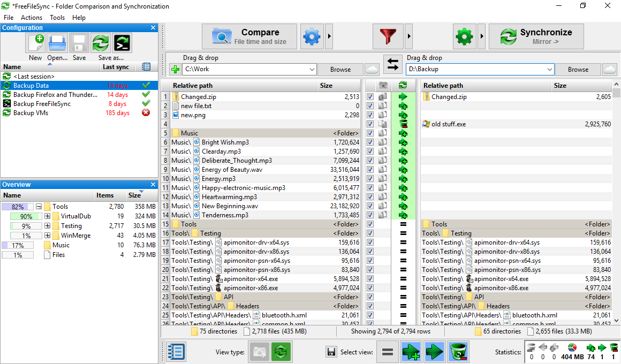Click the New configuration icon
The image size is (621, 364).
tap(36, 43)
